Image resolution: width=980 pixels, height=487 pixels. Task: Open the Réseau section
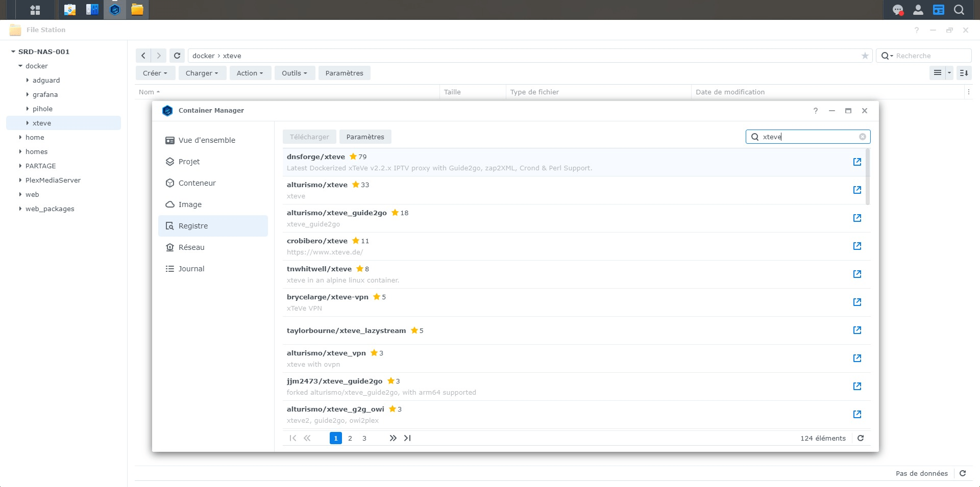(192, 247)
